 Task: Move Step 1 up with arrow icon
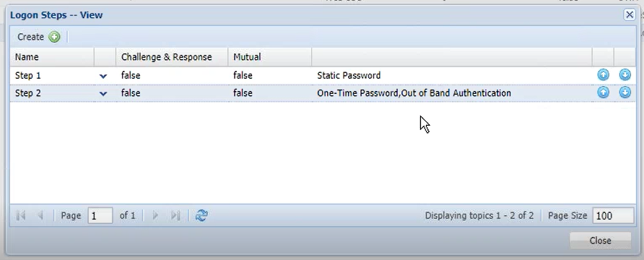point(603,75)
